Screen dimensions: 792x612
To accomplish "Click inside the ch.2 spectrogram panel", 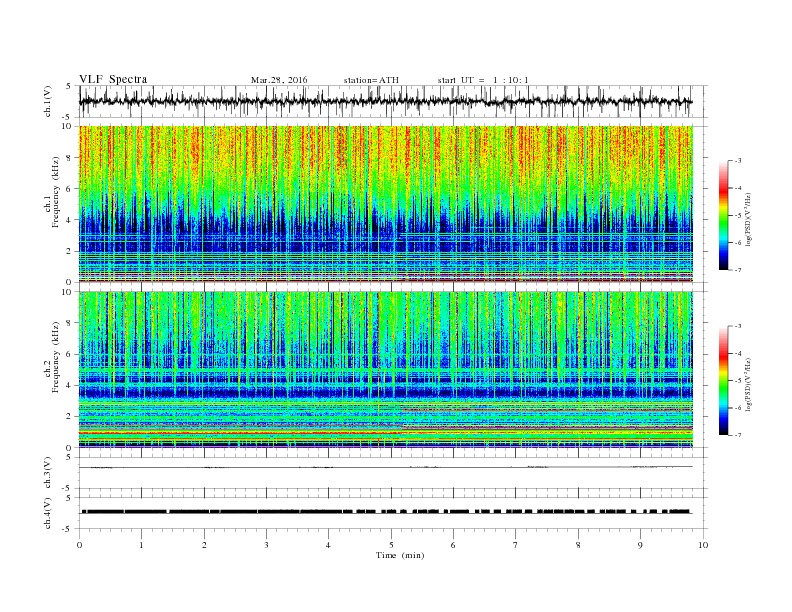I will click(386, 369).
